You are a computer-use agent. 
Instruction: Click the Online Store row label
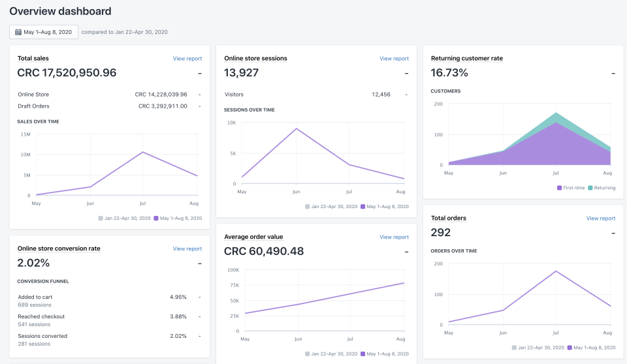(x=33, y=95)
